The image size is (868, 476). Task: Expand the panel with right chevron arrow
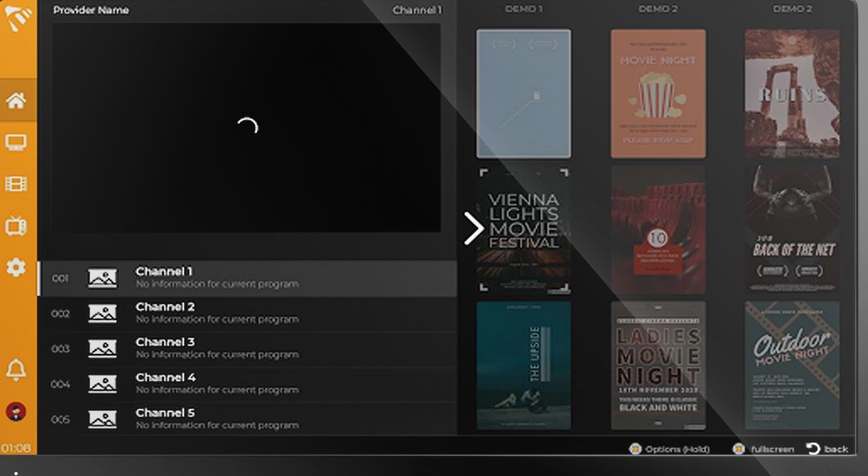(x=473, y=229)
